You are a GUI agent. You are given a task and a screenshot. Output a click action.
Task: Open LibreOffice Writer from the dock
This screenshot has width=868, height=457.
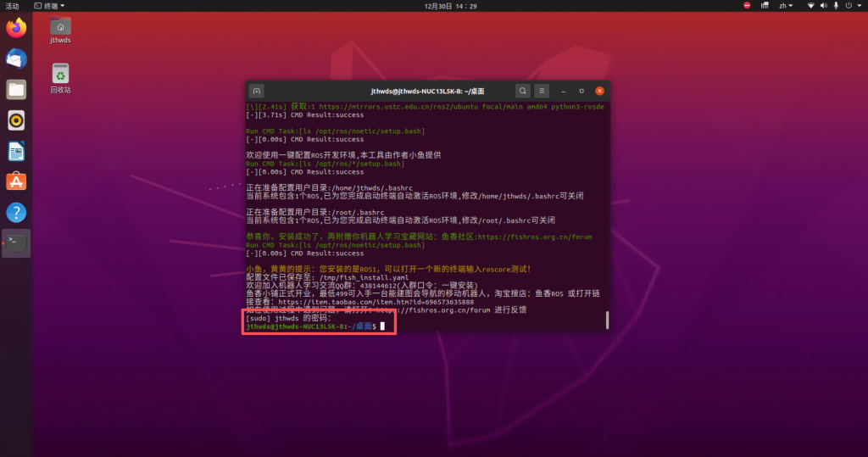16,151
